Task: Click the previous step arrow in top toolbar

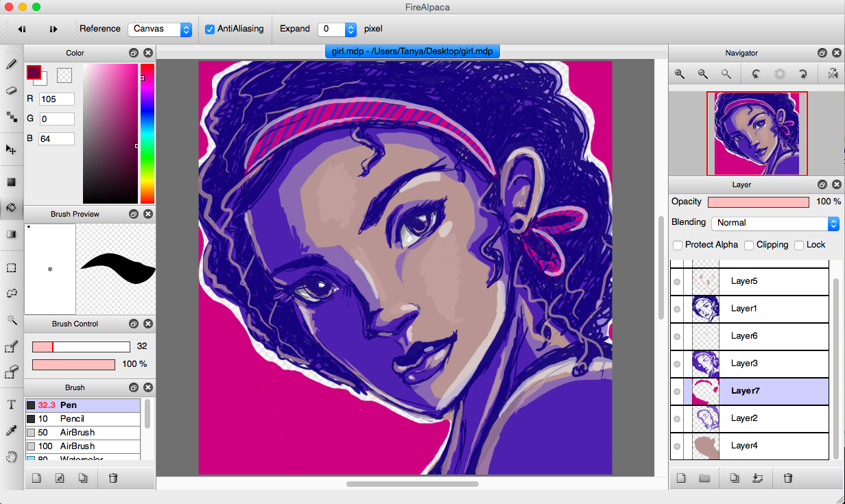Action: 21,29
